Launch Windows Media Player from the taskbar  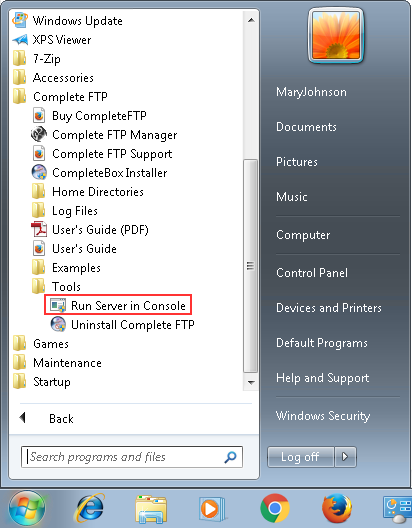pos(212,509)
